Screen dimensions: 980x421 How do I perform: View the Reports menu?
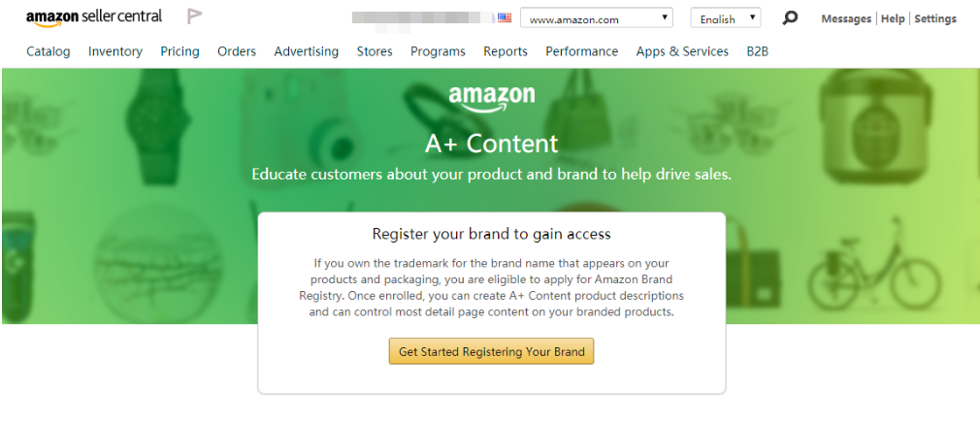(505, 51)
